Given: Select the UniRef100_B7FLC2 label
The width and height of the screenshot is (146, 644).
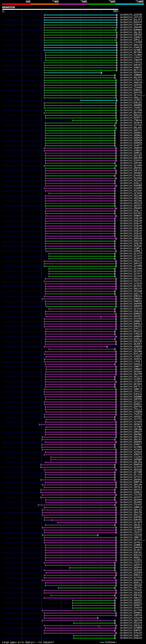Looking at the screenshot, I should [x=131, y=329].
